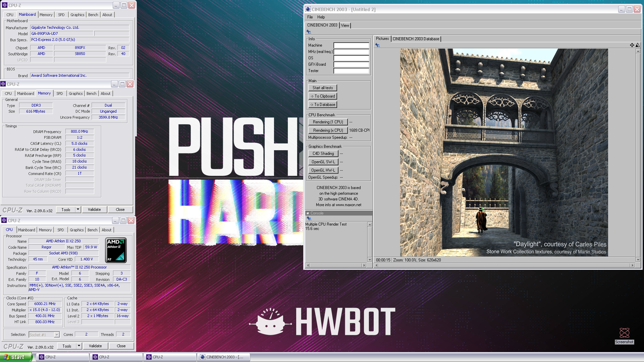Image resolution: width=644 pixels, height=362 pixels.
Task: Click the Tools button in the CPU-Z CPU window
Action: pyautogui.click(x=67, y=346)
